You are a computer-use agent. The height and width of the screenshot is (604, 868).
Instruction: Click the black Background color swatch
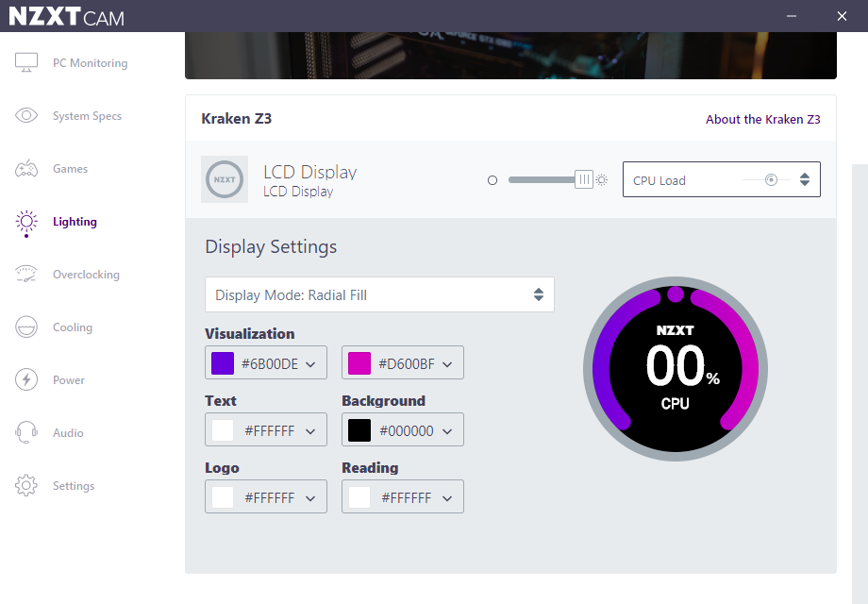point(359,430)
